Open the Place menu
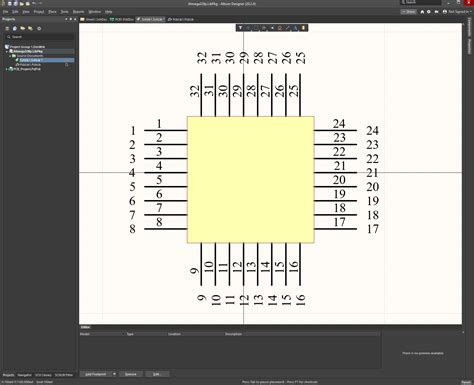This screenshot has height=385, width=474. click(x=52, y=12)
